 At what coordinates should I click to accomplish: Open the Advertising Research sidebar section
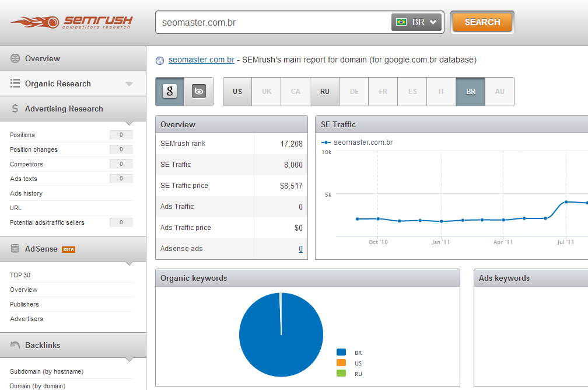click(73, 109)
